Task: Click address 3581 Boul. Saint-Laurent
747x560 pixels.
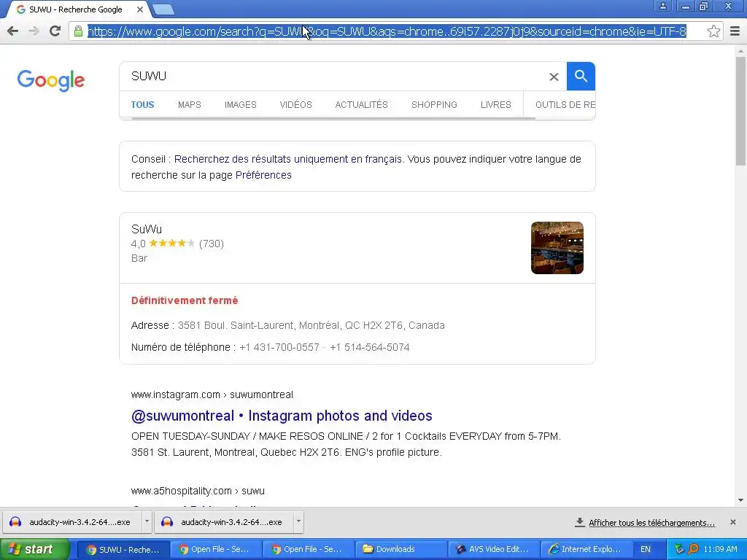Action: point(311,325)
